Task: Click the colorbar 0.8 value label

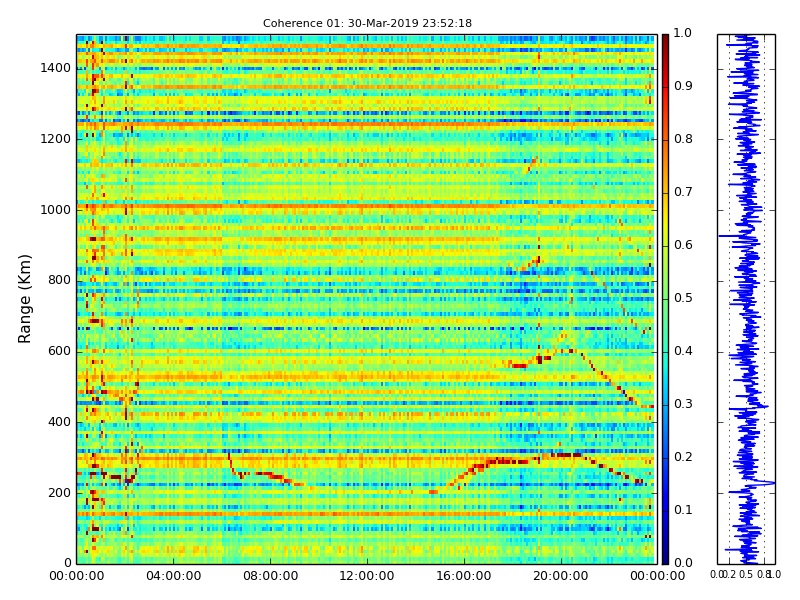Action: click(x=683, y=139)
